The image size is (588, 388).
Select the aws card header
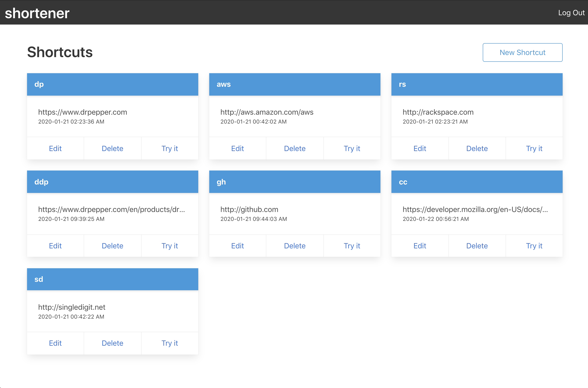click(295, 84)
